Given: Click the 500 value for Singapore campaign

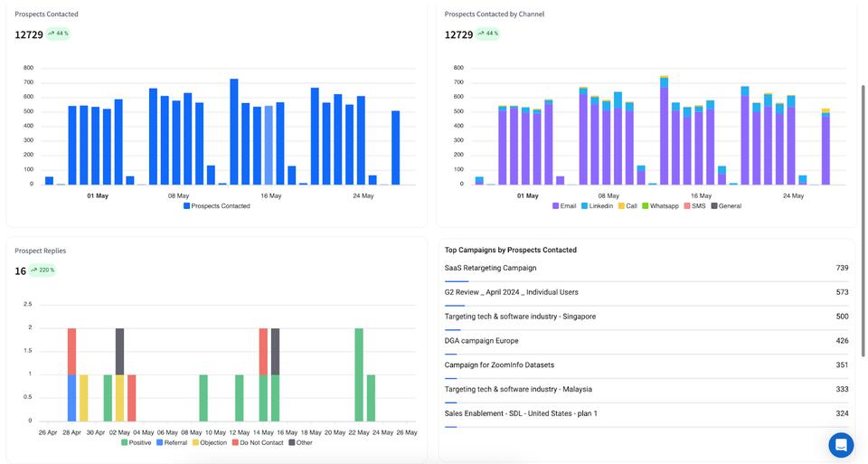Looking at the screenshot, I should tap(842, 317).
